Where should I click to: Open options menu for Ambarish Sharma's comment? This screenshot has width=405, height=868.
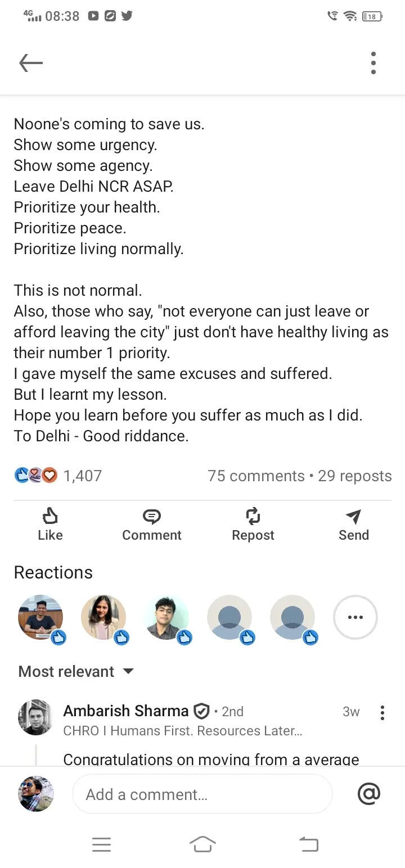coord(382,712)
